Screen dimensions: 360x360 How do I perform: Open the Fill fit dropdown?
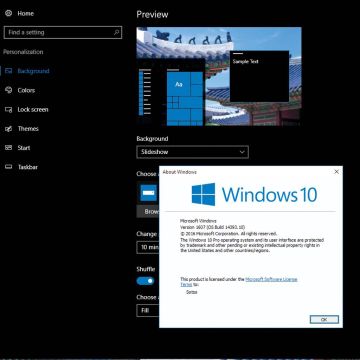tap(148, 310)
